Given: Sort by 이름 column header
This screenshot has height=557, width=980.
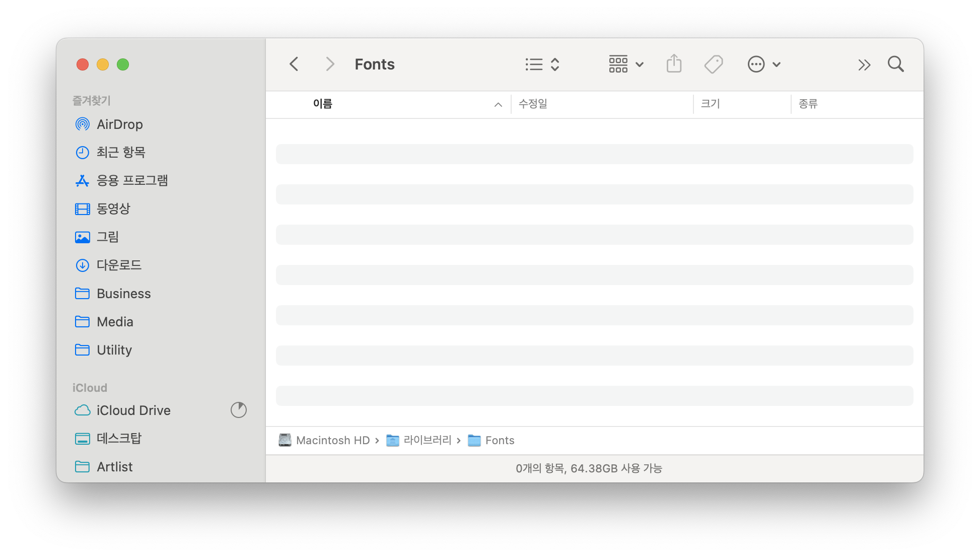Looking at the screenshot, I should click(x=323, y=104).
